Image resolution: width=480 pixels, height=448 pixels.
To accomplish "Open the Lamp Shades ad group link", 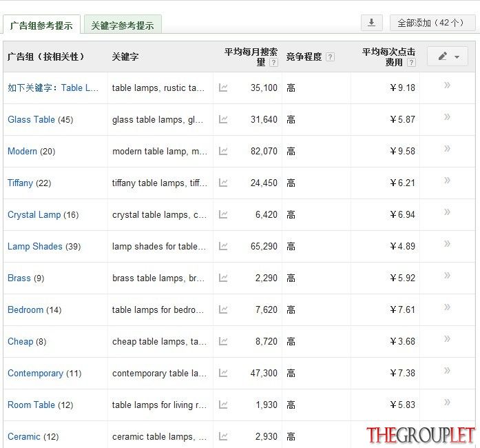I will click(35, 246).
